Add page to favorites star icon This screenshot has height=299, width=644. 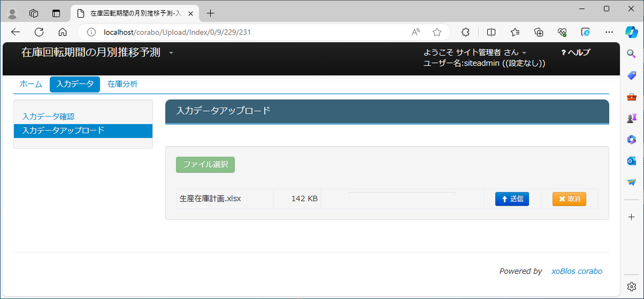[x=437, y=32]
